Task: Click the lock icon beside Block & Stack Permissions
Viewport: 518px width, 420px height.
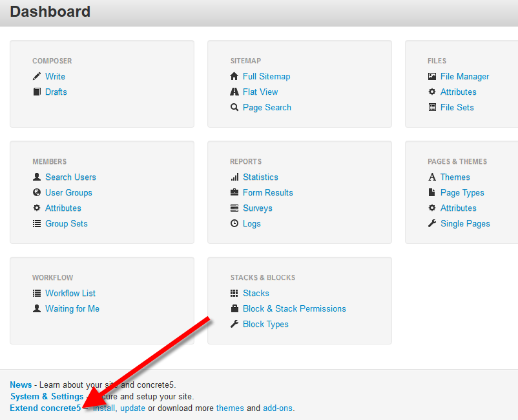Action: tap(234, 308)
